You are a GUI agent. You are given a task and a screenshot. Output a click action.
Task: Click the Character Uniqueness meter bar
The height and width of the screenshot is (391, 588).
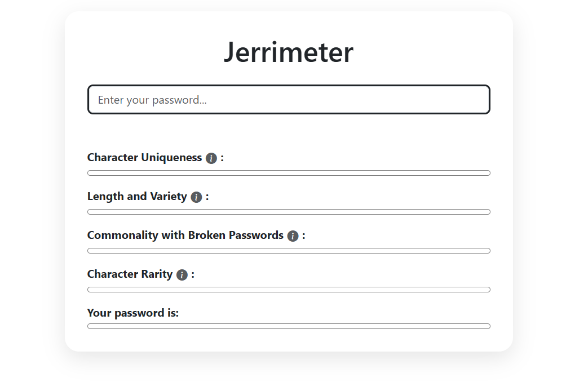click(x=289, y=173)
